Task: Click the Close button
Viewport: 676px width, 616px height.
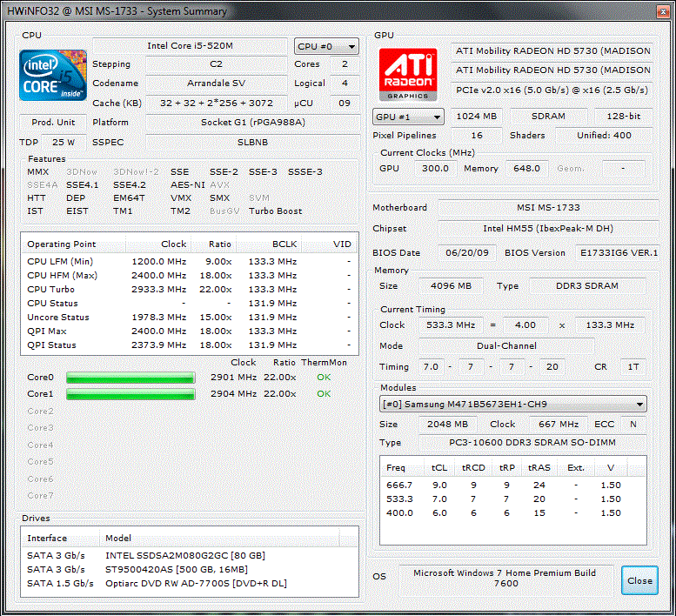Action: pos(639,580)
